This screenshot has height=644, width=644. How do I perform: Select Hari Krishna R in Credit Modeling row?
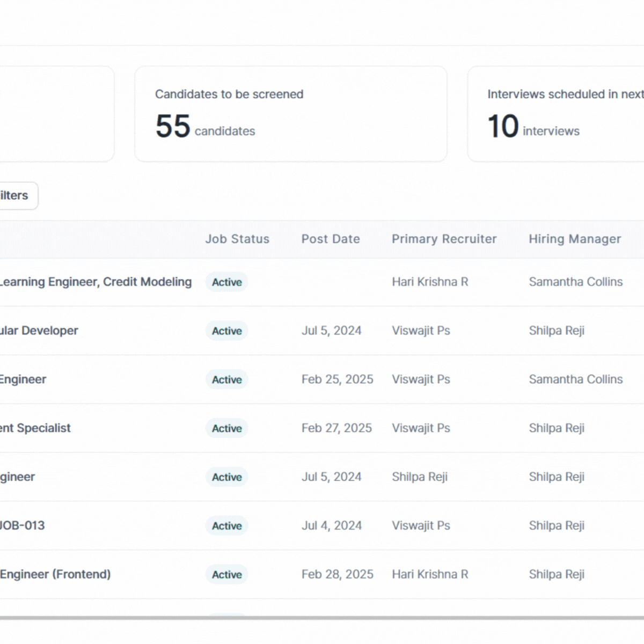(430, 282)
